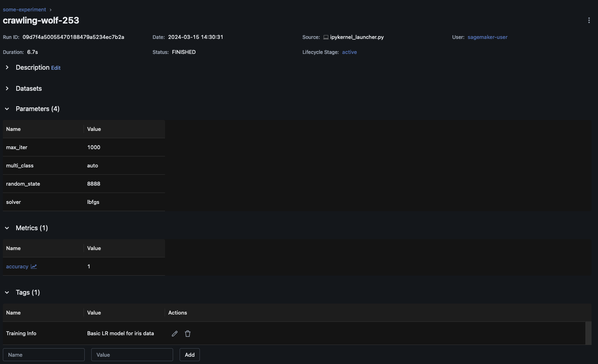Open the sagemaker-user link

pos(487,37)
